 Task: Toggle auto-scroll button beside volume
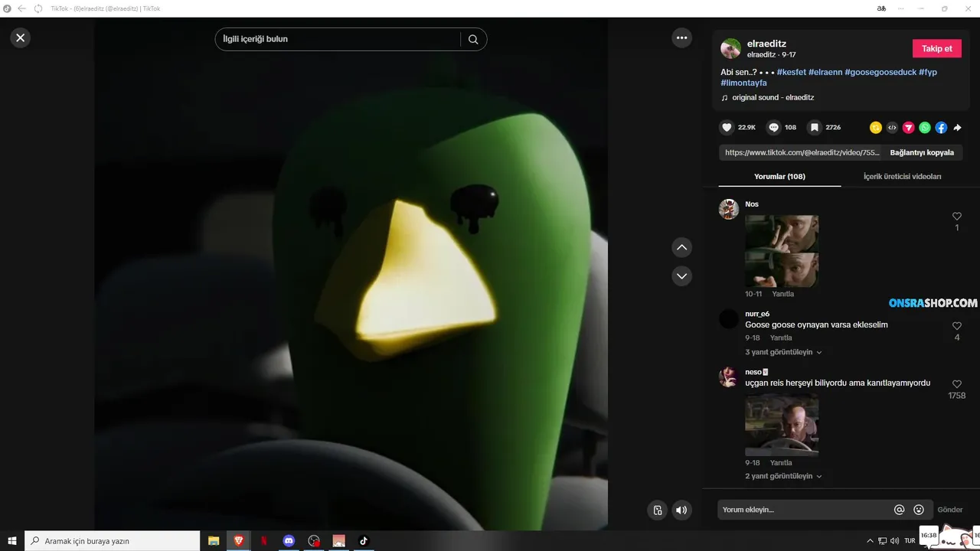coord(657,510)
